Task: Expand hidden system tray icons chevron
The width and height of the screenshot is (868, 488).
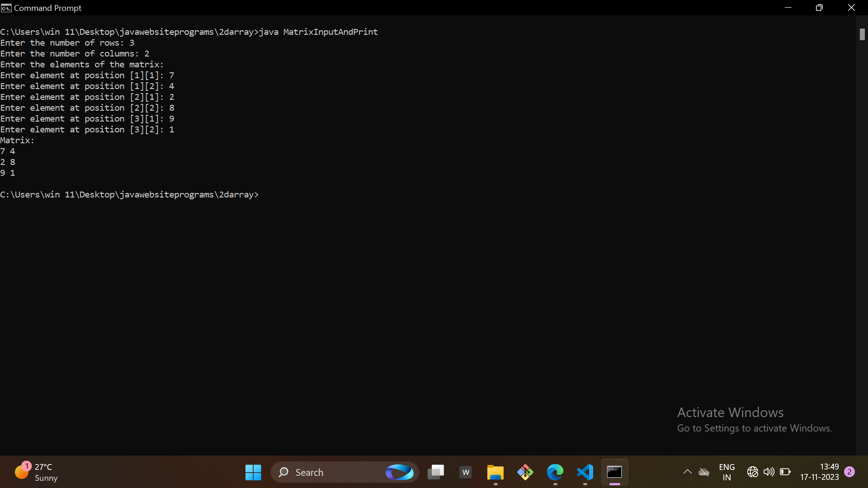Action: (687, 472)
